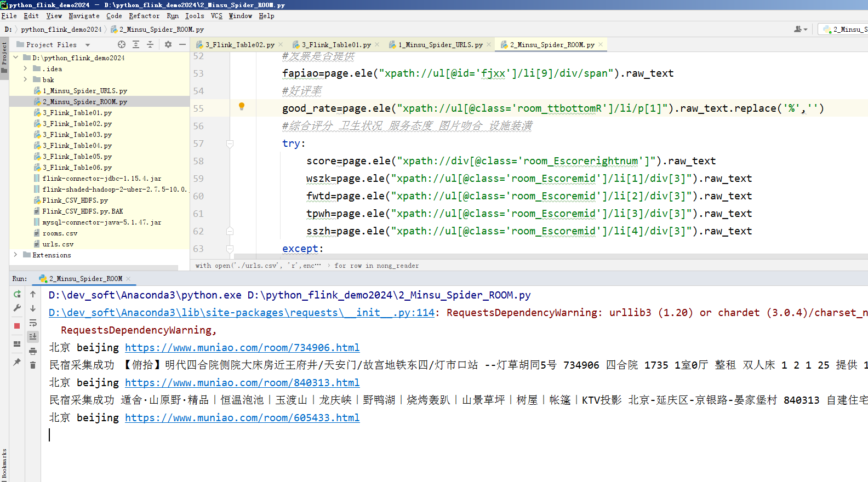Select Flink_CSV_HDFS.py file

[x=75, y=200]
